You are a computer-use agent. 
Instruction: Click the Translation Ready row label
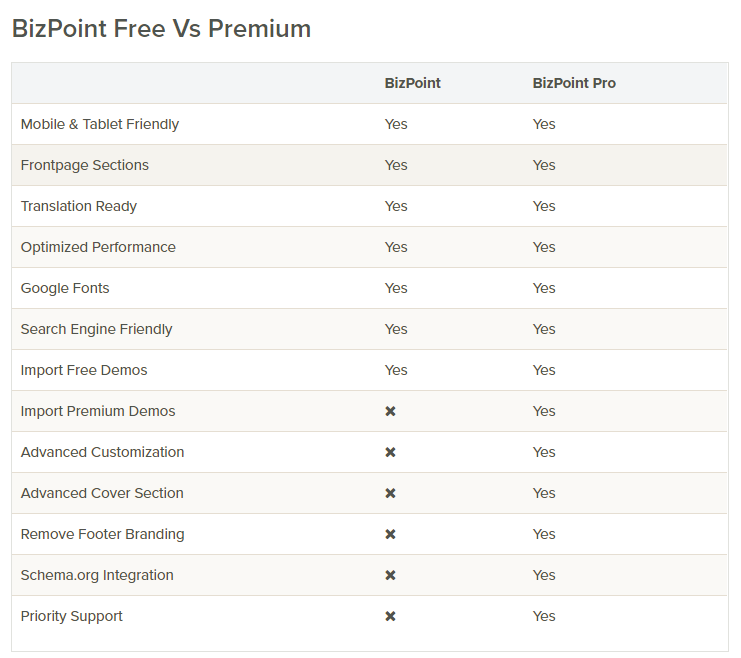79,206
